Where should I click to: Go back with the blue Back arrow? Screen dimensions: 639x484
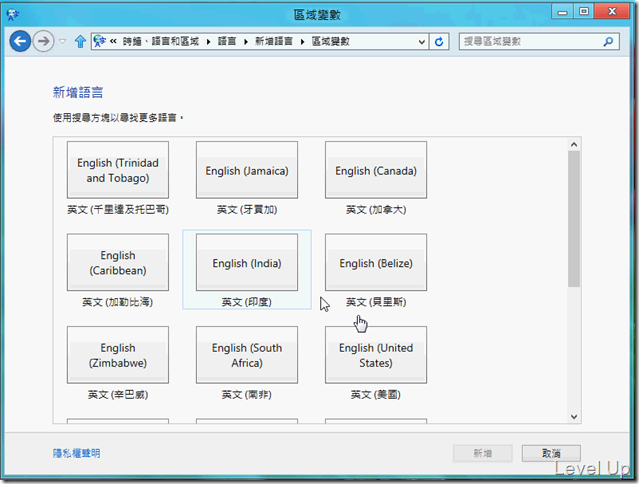click(x=20, y=41)
